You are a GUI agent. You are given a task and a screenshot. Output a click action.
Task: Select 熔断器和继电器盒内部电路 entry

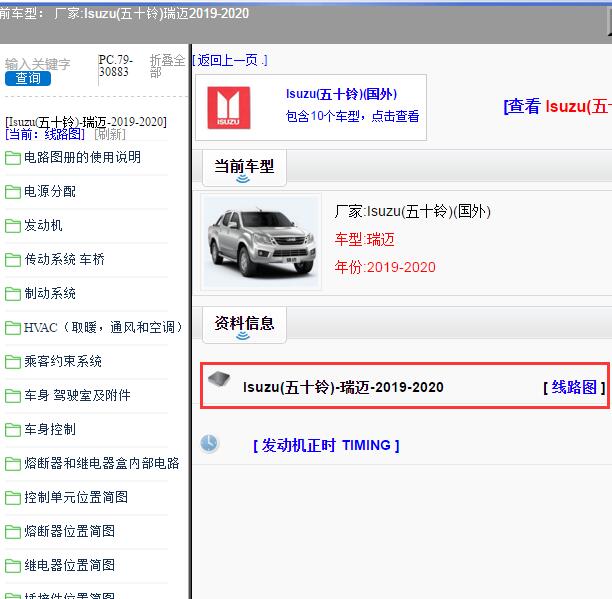(x=102, y=463)
